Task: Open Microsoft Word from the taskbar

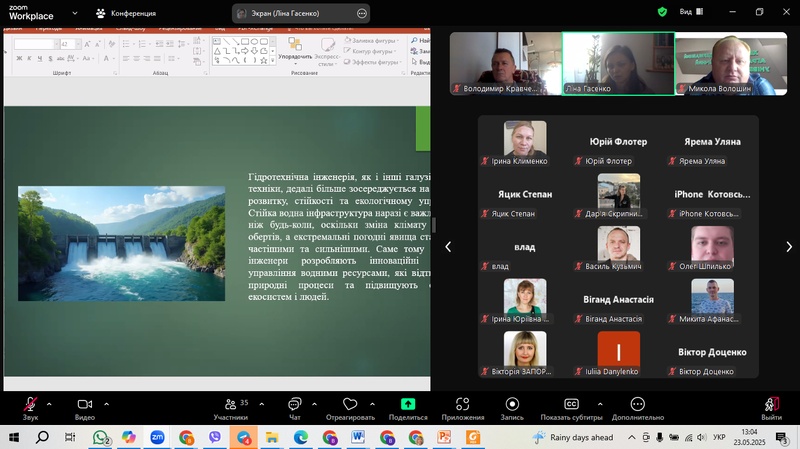Action: 358,437
